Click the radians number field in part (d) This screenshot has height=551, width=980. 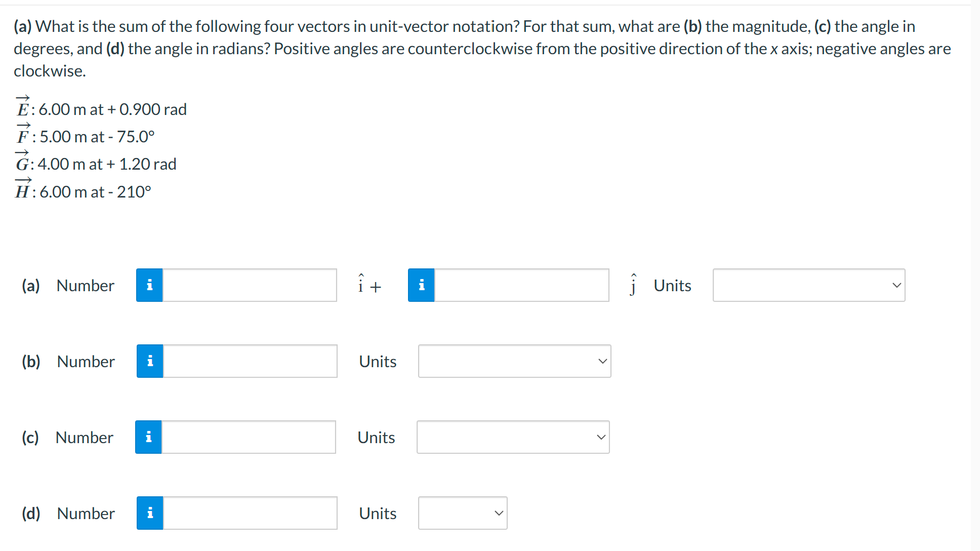coord(250,513)
